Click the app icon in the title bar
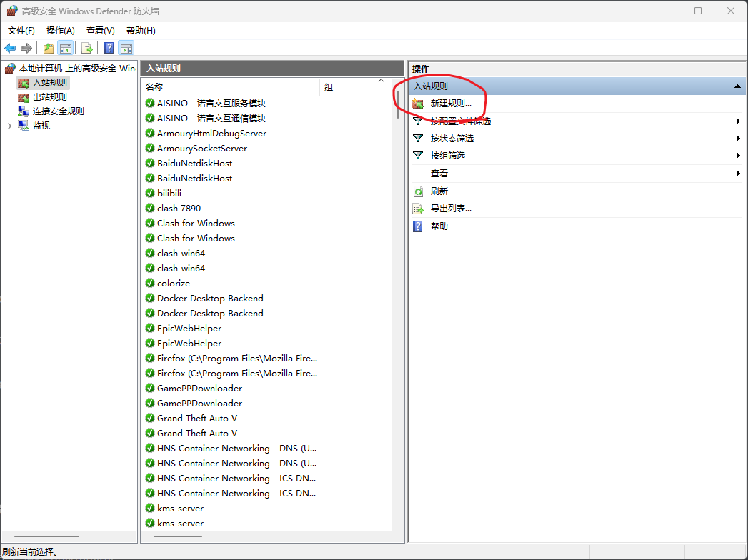The height and width of the screenshot is (560, 748). [x=12, y=11]
